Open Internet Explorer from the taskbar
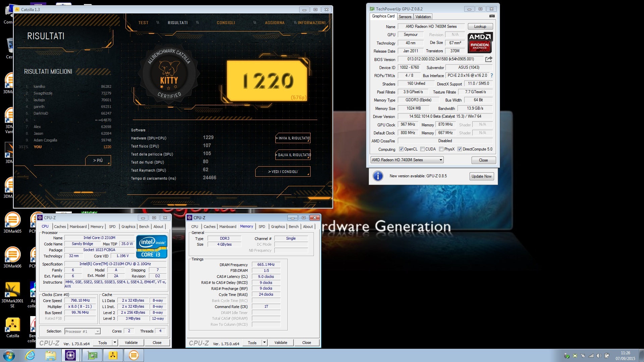This screenshot has height=362, width=644. (x=30, y=355)
